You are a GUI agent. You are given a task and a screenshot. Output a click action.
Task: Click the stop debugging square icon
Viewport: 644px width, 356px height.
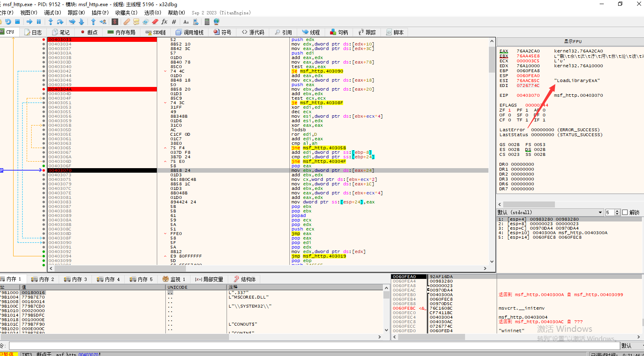point(17,22)
